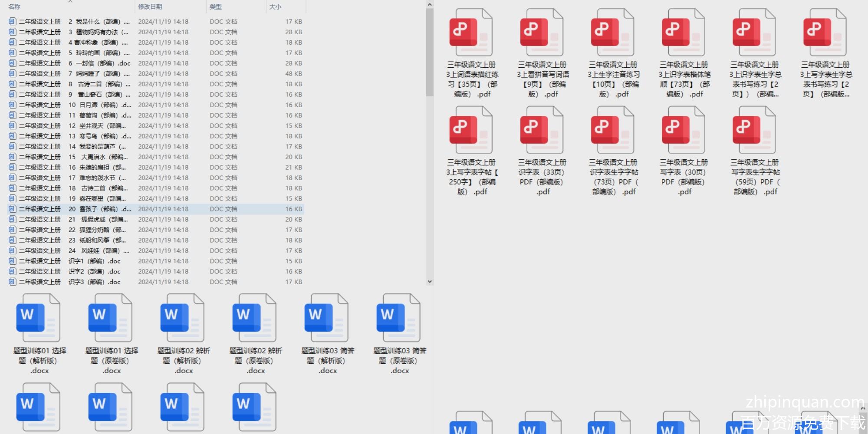This screenshot has width=868, height=434.
Task: Select 题型训练02 辨析题 (原卷版) Word document
Action: tap(254, 318)
